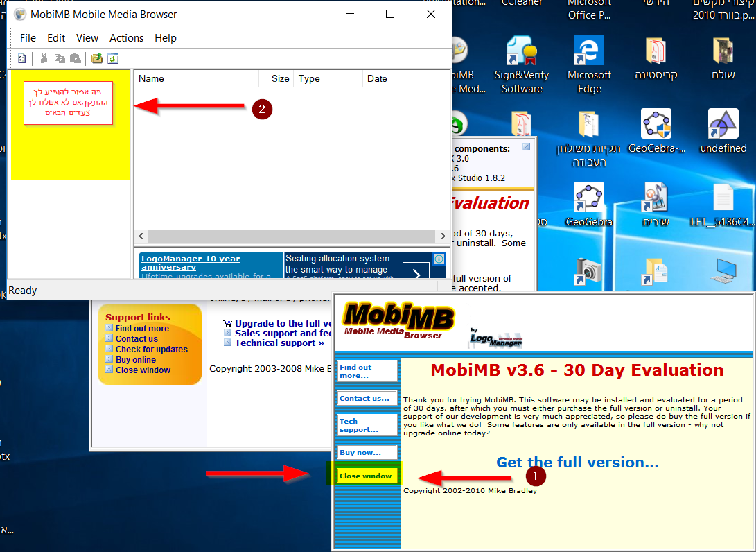Open the camera shortcut desktop icon

click(x=588, y=272)
